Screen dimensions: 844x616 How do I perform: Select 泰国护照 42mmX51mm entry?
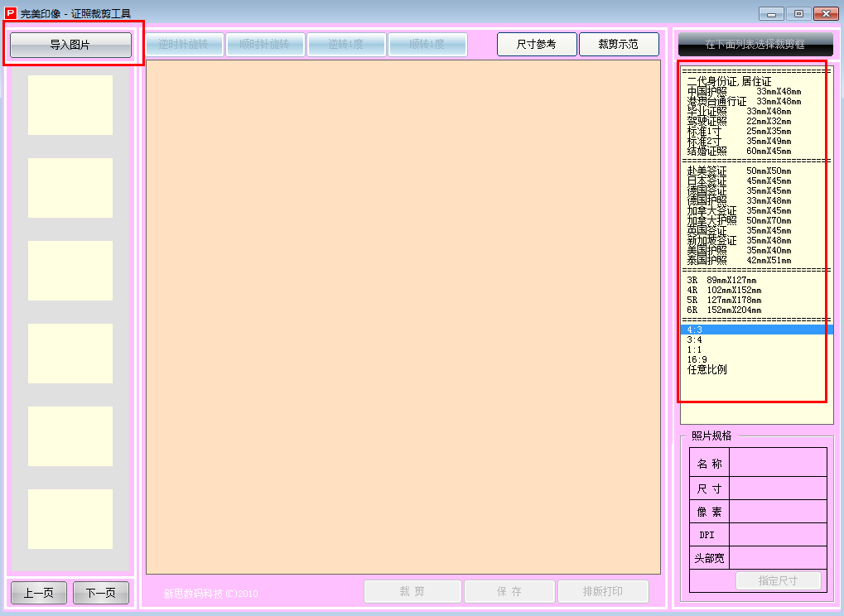coord(756,260)
